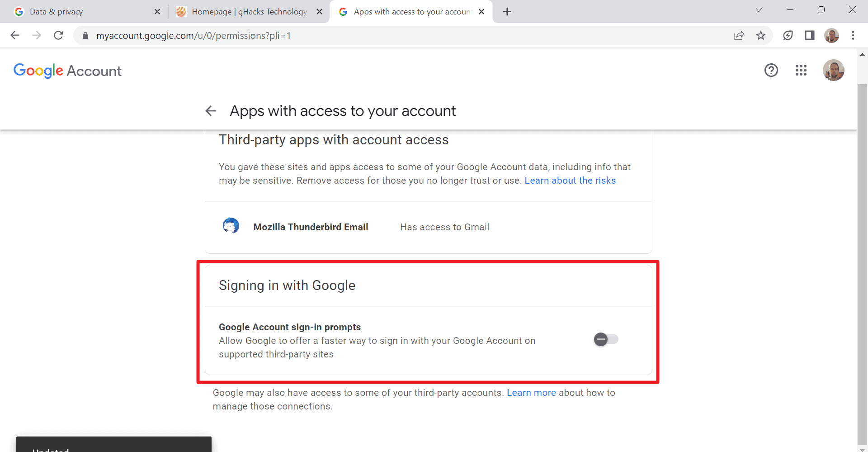
Task: Open the Help question mark icon
Action: 771,70
